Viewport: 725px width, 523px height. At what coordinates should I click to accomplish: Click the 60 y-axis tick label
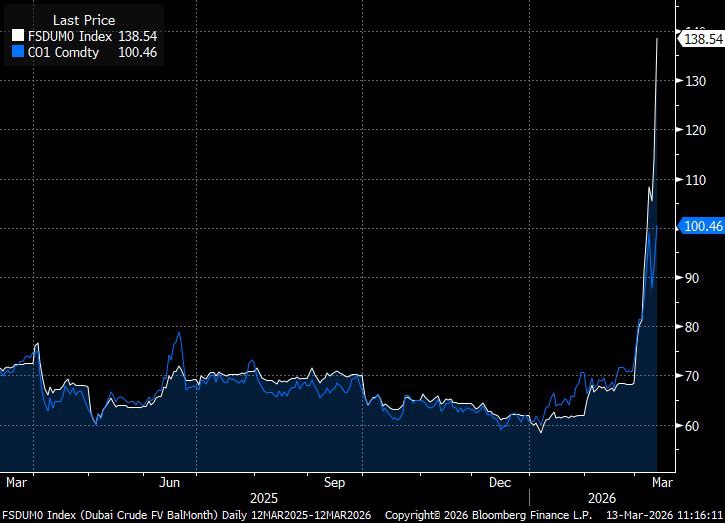[x=692, y=426]
